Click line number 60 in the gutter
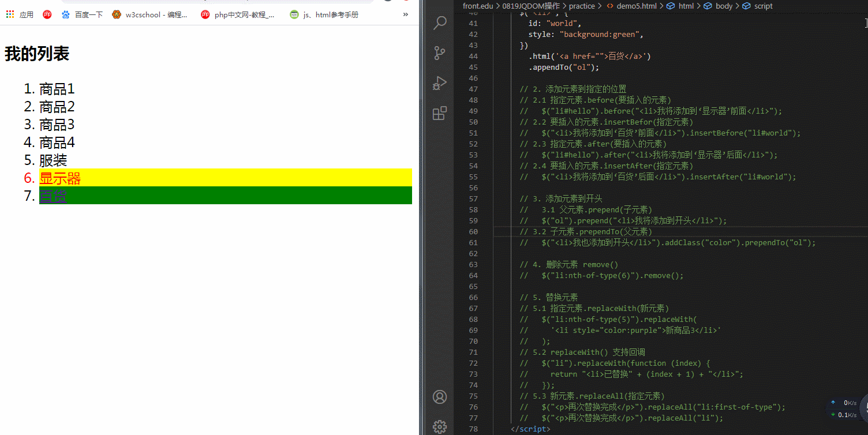Screen dimensions: 868x435 tap(473, 232)
